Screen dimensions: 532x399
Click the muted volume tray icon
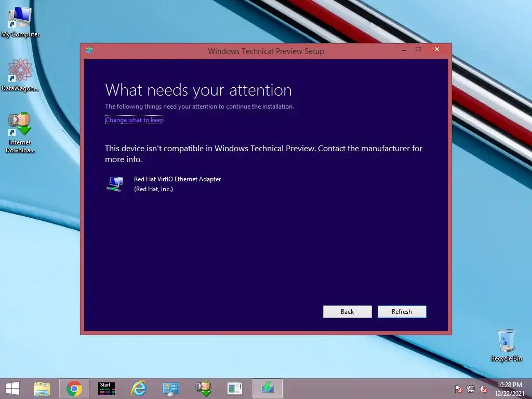pyautogui.click(x=483, y=389)
